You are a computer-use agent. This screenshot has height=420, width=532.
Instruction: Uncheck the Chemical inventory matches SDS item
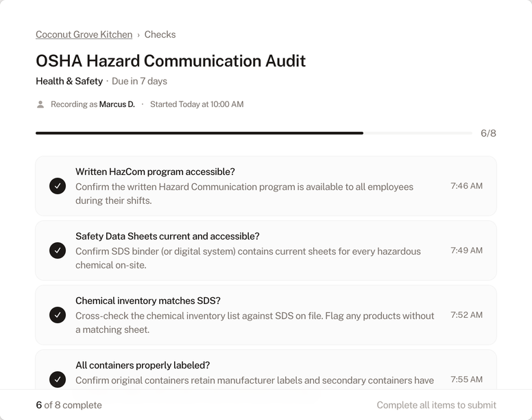tap(58, 315)
